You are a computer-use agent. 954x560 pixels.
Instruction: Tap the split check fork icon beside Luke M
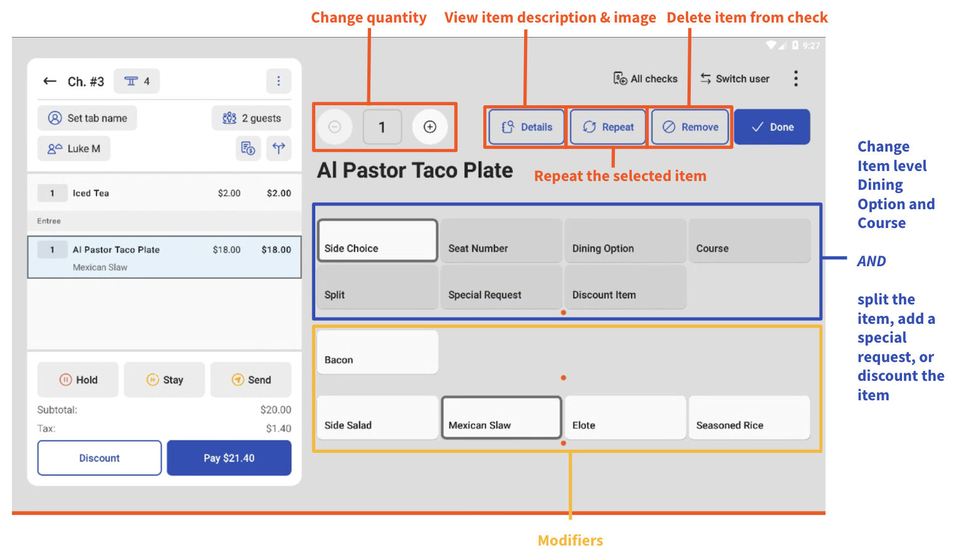(x=278, y=148)
